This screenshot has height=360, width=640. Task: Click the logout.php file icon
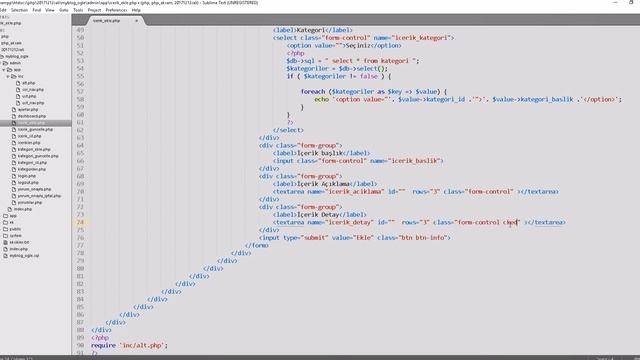pos(14,182)
